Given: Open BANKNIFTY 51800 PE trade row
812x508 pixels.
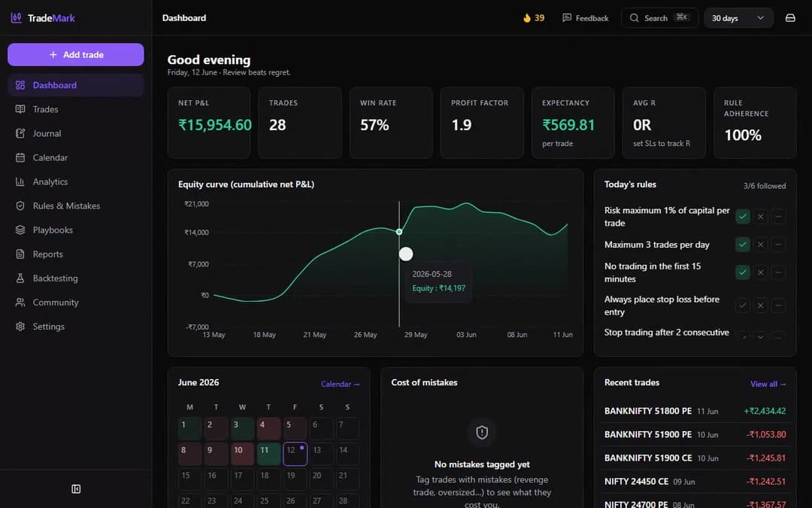Looking at the screenshot, I should (695, 411).
